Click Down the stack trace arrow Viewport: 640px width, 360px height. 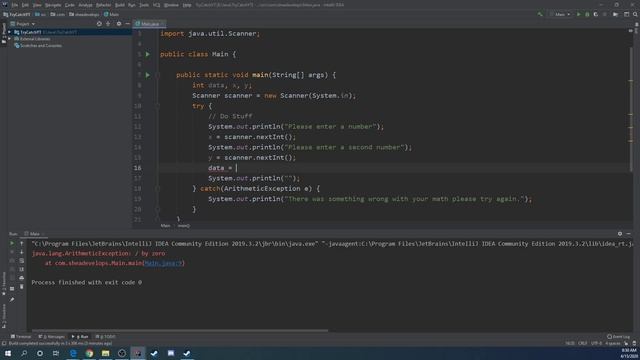pos(22,252)
